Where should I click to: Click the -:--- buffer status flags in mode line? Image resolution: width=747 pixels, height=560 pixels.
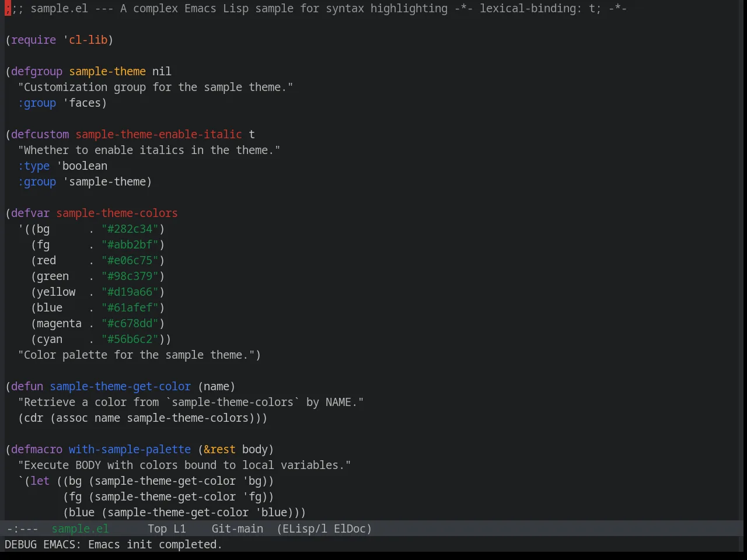[x=22, y=528]
